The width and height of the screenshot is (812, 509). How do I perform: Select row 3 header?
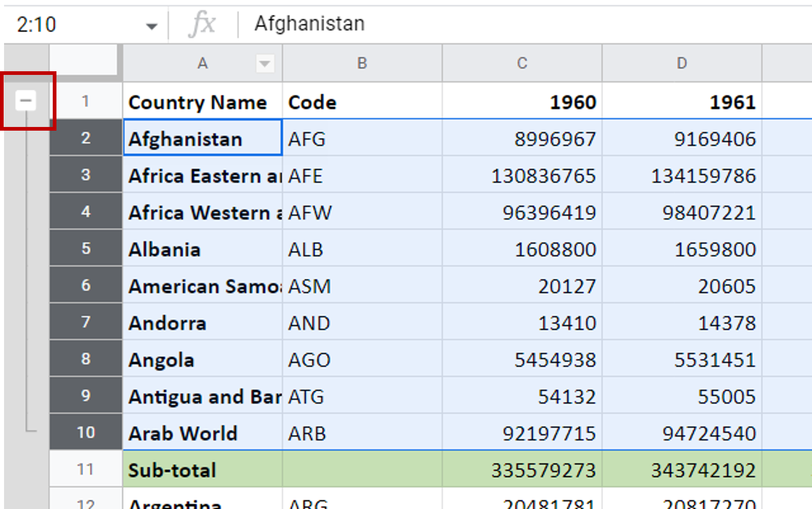pos(86,174)
